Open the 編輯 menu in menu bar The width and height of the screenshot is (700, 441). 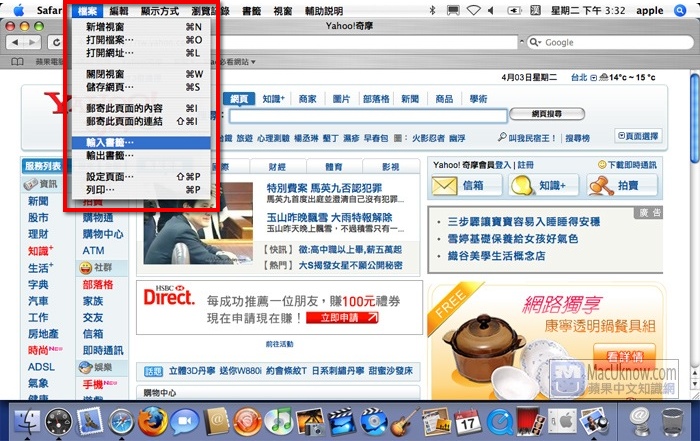pyautogui.click(x=119, y=11)
